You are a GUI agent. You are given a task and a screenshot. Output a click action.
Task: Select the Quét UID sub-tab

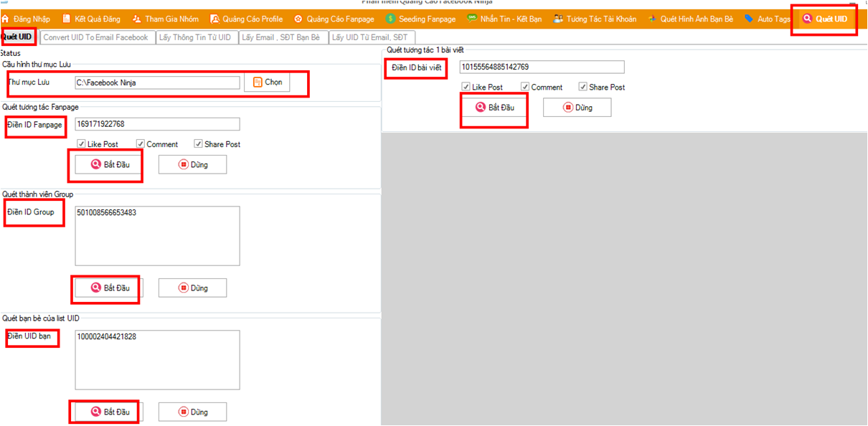[x=18, y=37]
